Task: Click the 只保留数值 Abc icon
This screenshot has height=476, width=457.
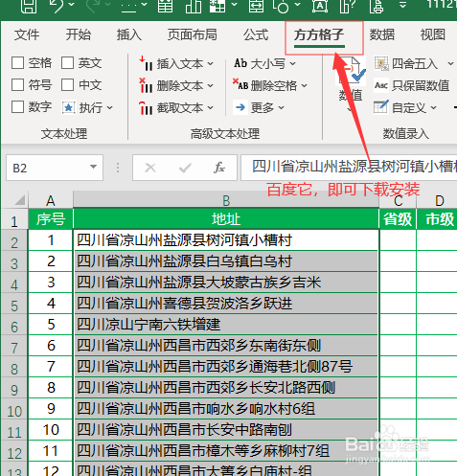Action: click(381, 85)
